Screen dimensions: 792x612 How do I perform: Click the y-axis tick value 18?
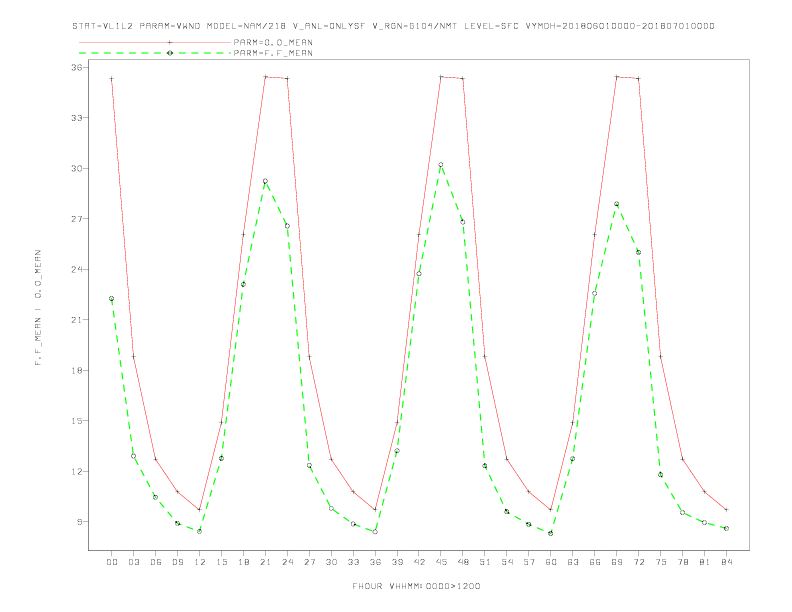(75, 370)
